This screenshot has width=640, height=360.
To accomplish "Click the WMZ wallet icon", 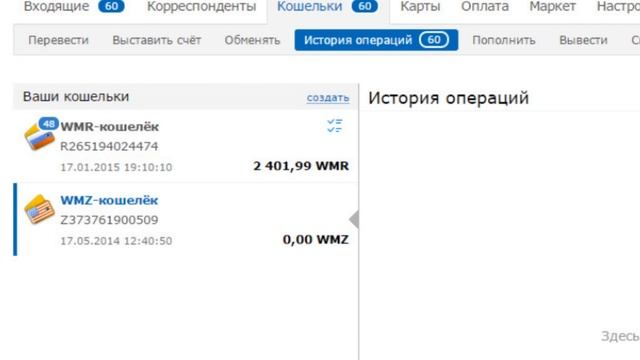I will (x=39, y=209).
